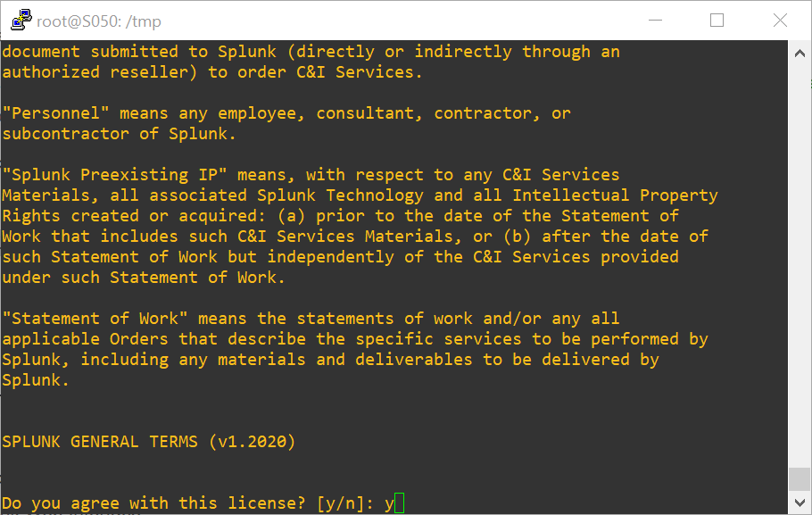
Task: Click the [y/n] option text
Action: [340, 503]
